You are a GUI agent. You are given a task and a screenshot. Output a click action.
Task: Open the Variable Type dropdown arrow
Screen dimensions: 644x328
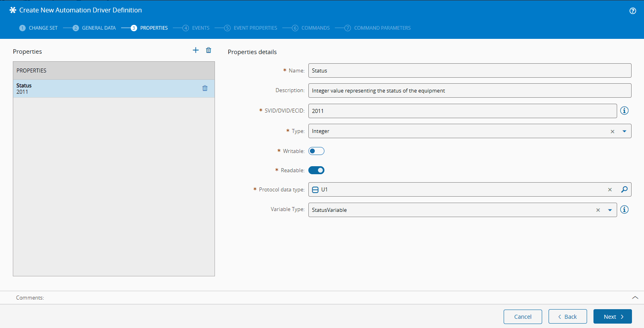click(610, 210)
